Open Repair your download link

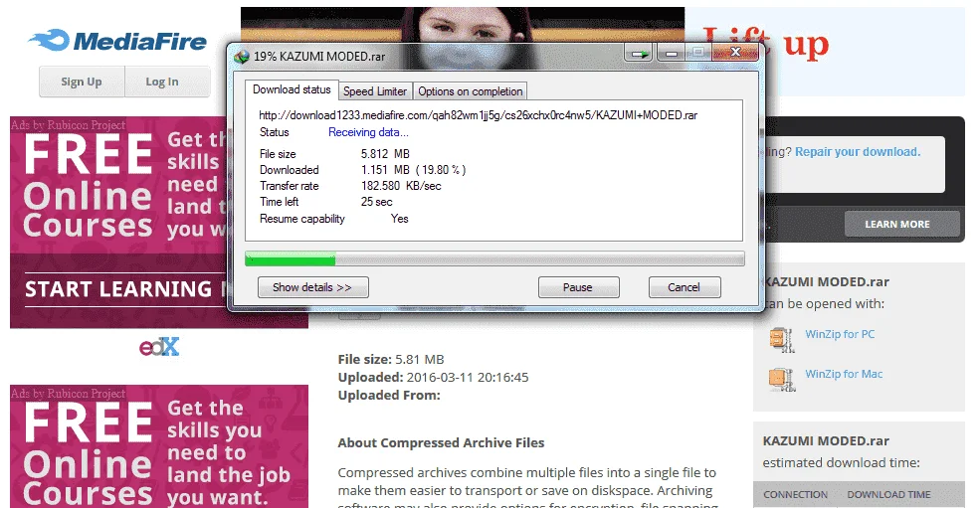click(x=858, y=152)
